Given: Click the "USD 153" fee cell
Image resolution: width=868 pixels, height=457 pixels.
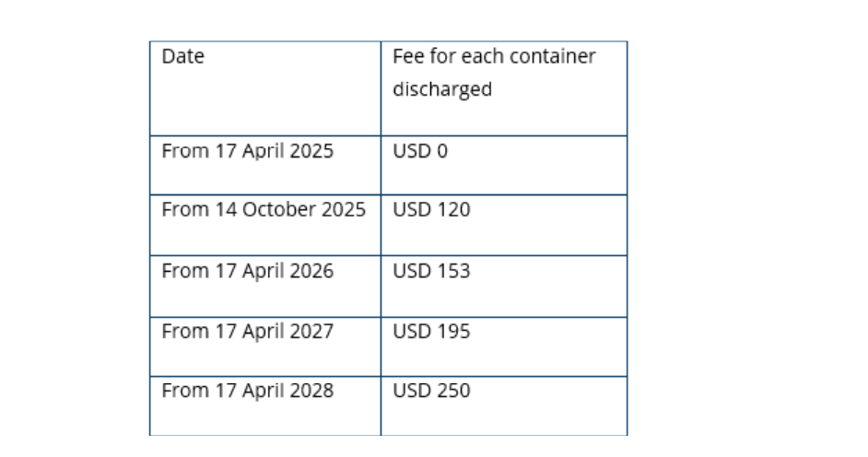Looking at the screenshot, I should pyautogui.click(x=503, y=286).
